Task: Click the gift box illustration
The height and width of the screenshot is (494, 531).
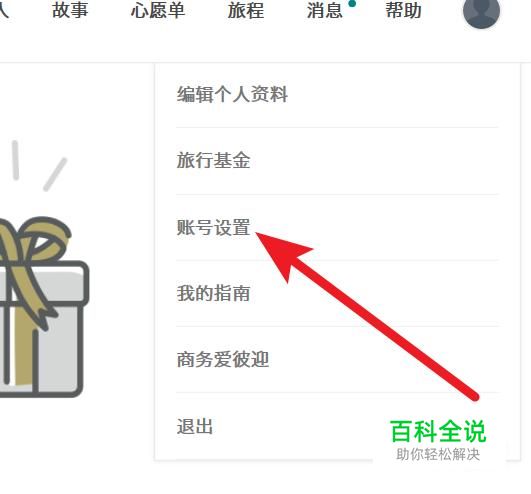Action: (43, 306)
